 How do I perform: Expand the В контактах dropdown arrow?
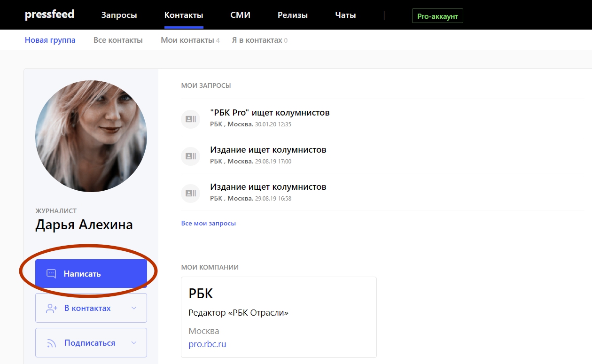(x=134, y=308)
